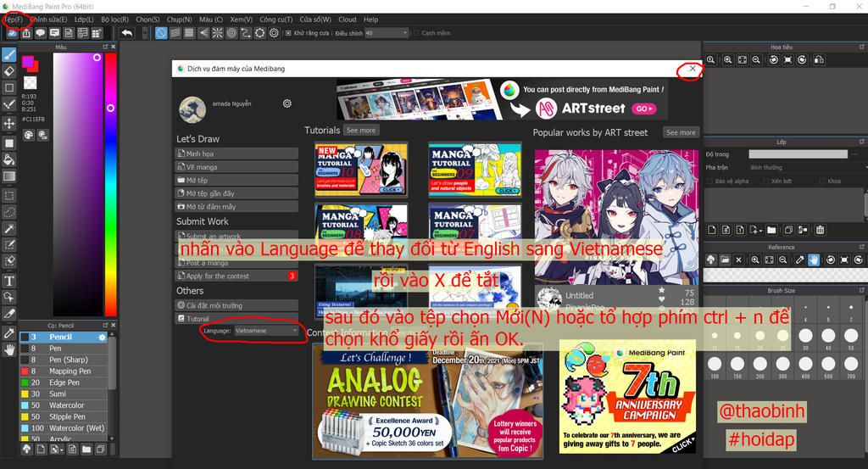Toggle the snap off button
Image resolution: width=868 pixels, height=469 pixels.
click(161, 33)
